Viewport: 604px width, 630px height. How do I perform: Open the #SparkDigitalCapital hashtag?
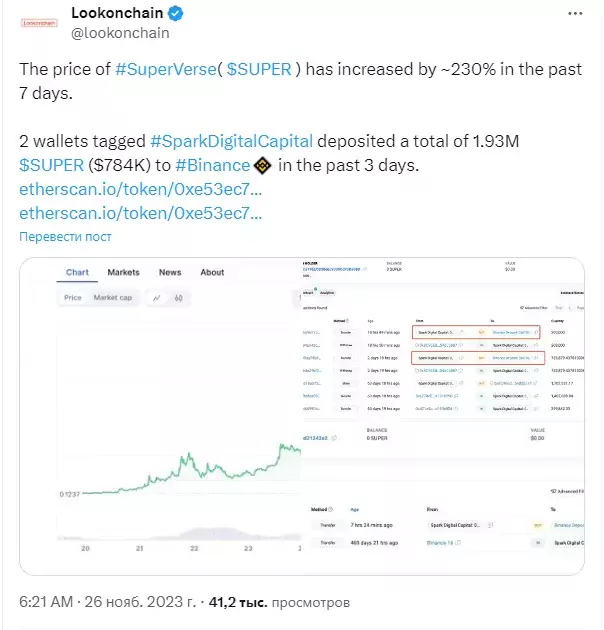pyautogui.click(x=231, y=141)
